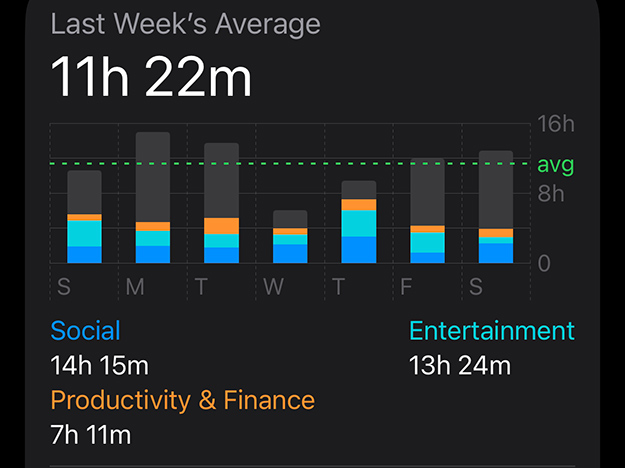Open the Productivity & Finance category
Image resolution: width=625 pixels, height=468 pixels.
point(183,401)
